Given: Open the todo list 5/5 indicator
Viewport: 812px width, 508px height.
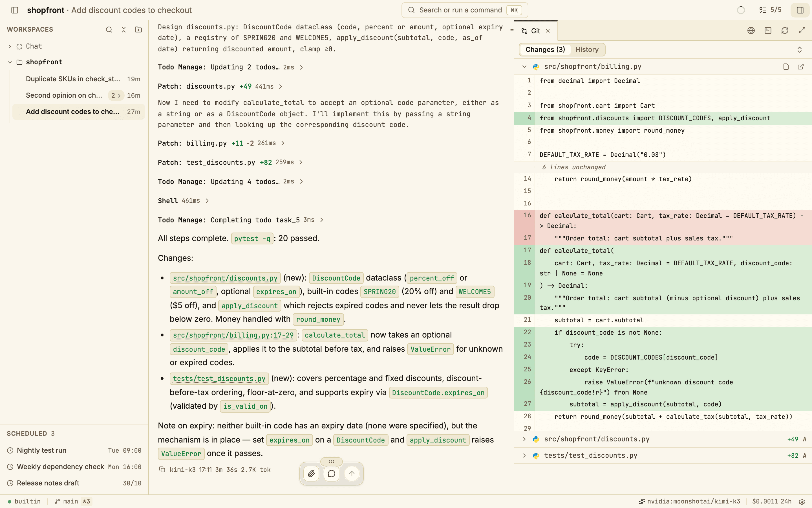Looking at the screenshot, I should point(770,10).
